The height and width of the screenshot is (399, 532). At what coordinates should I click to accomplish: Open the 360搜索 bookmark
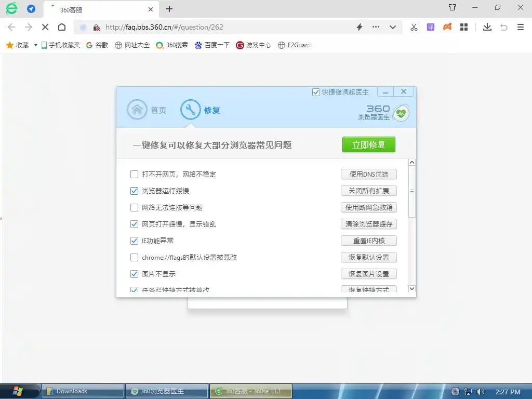(x=172, y=45)
